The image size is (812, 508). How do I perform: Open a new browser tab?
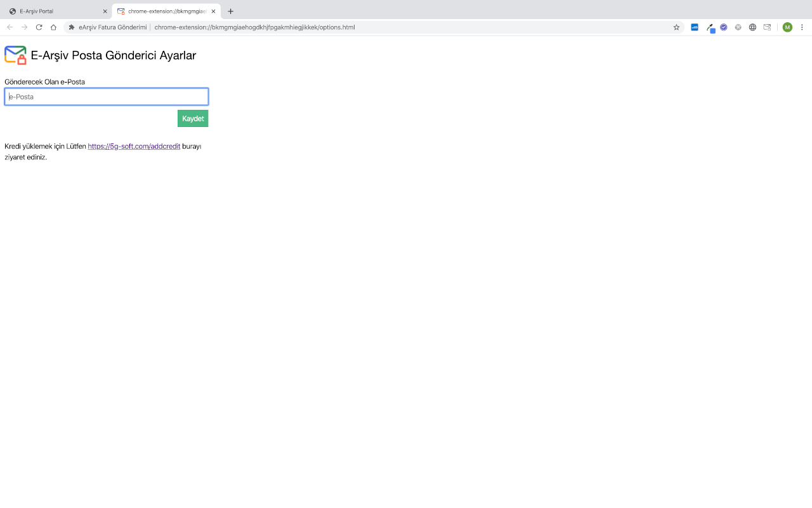click(x=230, y=11)
